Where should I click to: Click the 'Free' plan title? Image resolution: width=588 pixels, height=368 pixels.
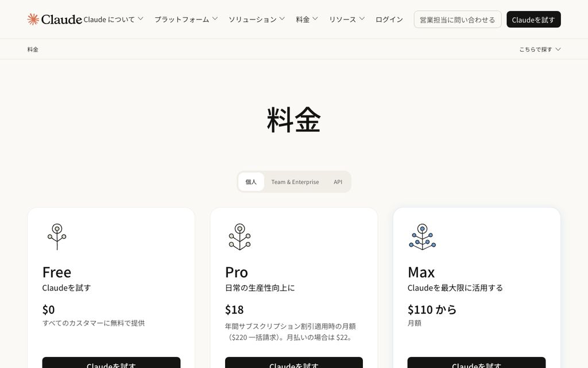57,272
